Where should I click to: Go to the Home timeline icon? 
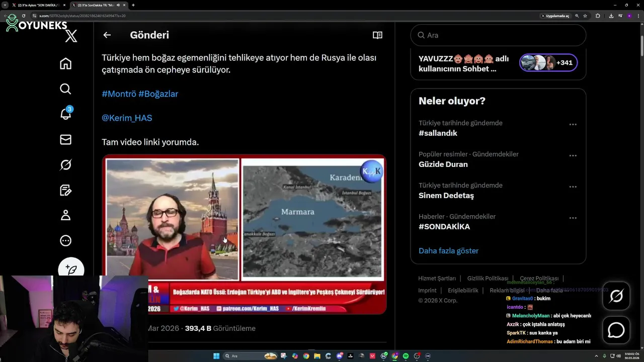(x=65, y=63)
